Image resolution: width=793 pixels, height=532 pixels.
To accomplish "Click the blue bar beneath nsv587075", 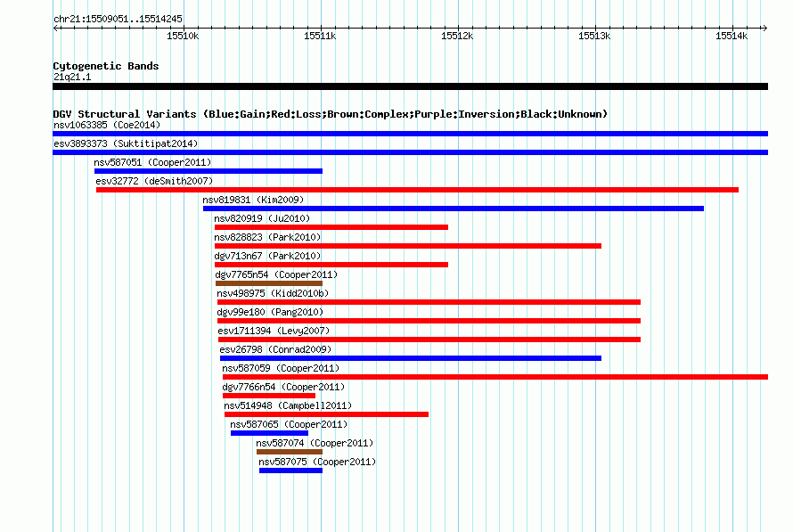I will (290, 471).
